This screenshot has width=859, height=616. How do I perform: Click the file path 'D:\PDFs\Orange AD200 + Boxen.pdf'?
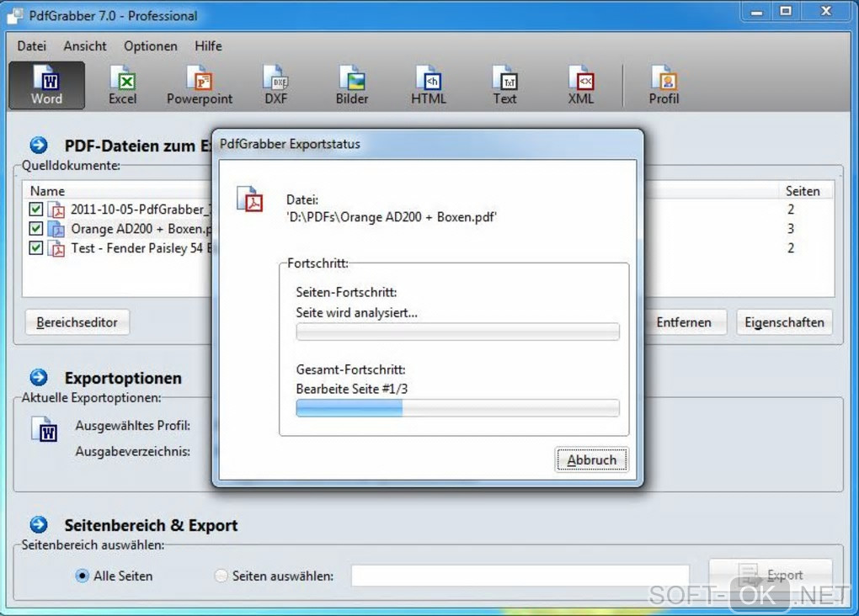392,217
